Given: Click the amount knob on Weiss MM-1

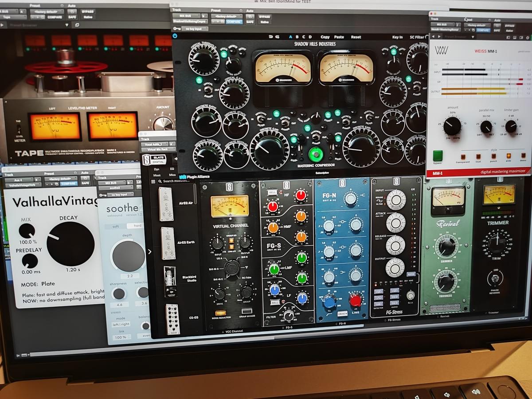Looking at the screenshot, I should tap(452, 126).
